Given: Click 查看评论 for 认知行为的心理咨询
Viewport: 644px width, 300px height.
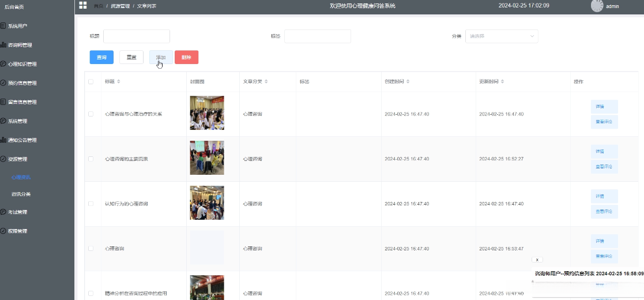Looking at the screenshot, I should point(604,211).
